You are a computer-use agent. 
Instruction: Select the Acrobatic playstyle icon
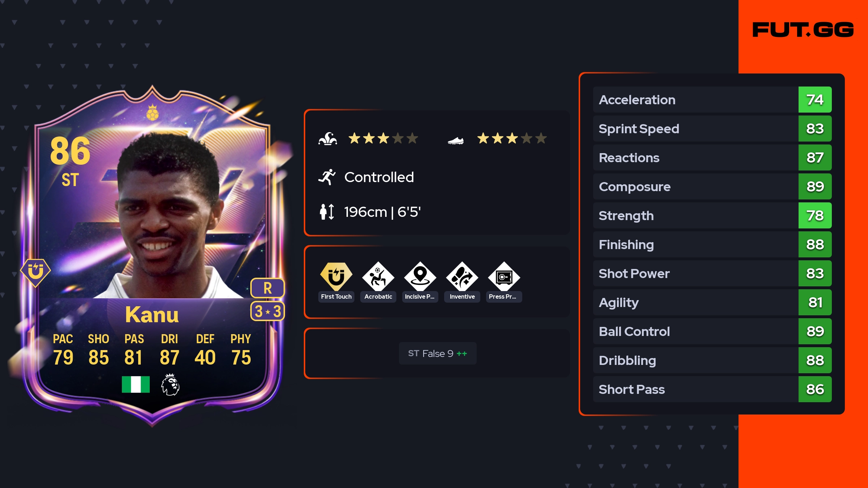pos(378,277)
